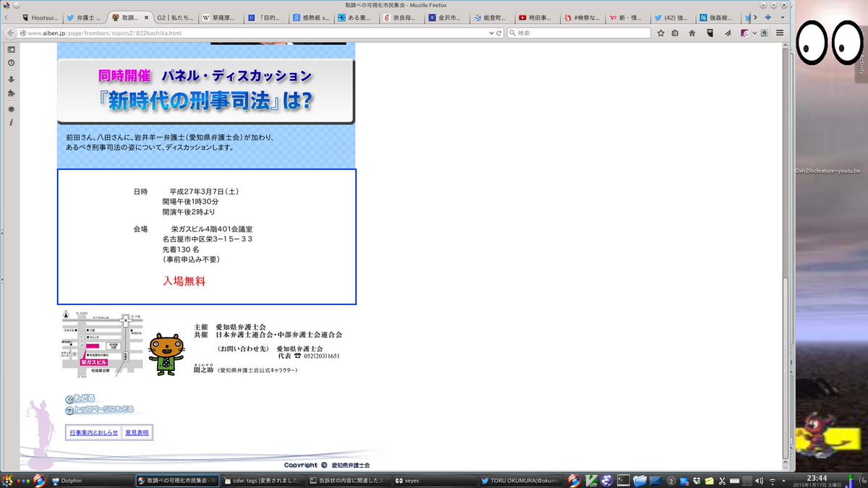Open the downloads arrow icon in sidebar
The height and width of the screenshot is (488, 868).
point(11,80)
